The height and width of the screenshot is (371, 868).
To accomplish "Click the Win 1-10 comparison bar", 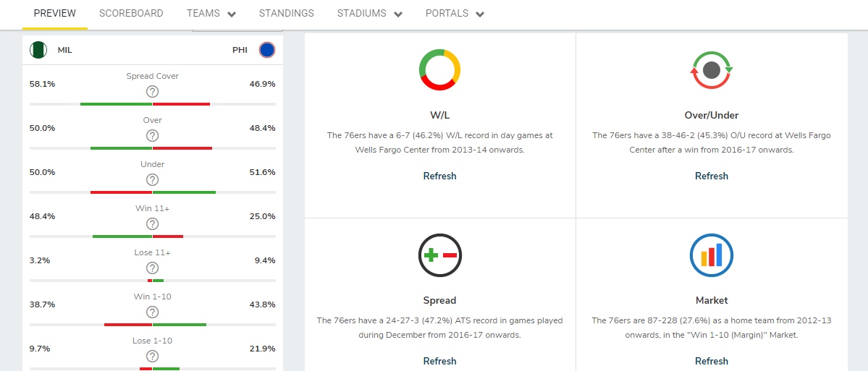I will click(x=152, y=325).
